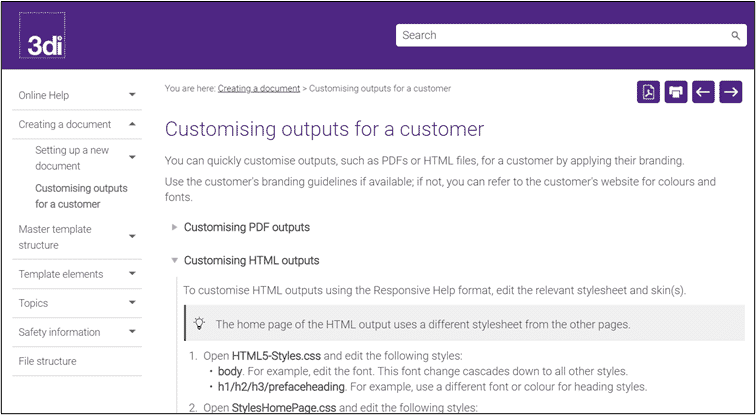
Task: Select Customising outputs for a customer sidebar item
Action: (x=81, y=196)
